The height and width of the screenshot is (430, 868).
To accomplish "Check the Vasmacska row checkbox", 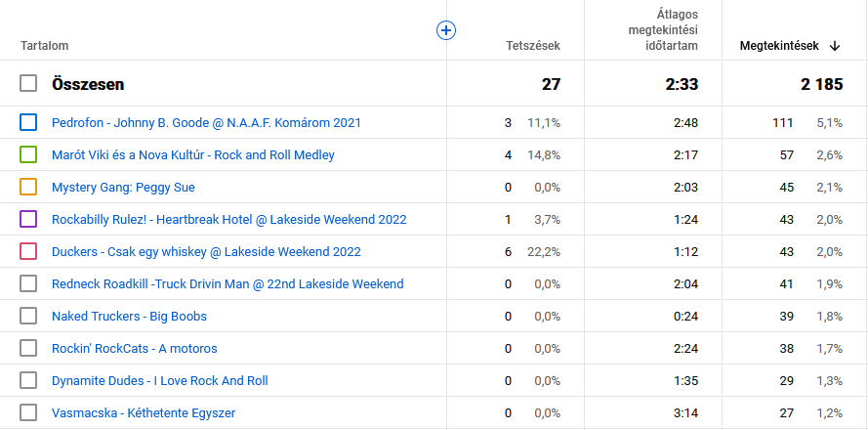I will (28, 412).
